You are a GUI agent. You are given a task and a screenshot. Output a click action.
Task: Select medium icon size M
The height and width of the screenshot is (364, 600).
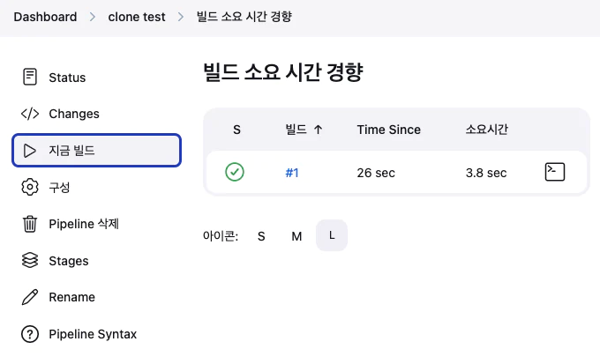point(296,236)
